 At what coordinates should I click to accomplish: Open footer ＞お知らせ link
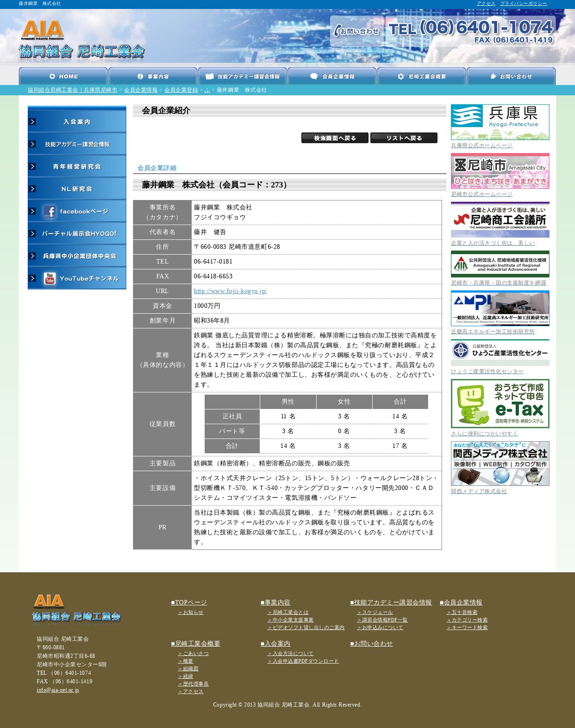tap(191, 613)
